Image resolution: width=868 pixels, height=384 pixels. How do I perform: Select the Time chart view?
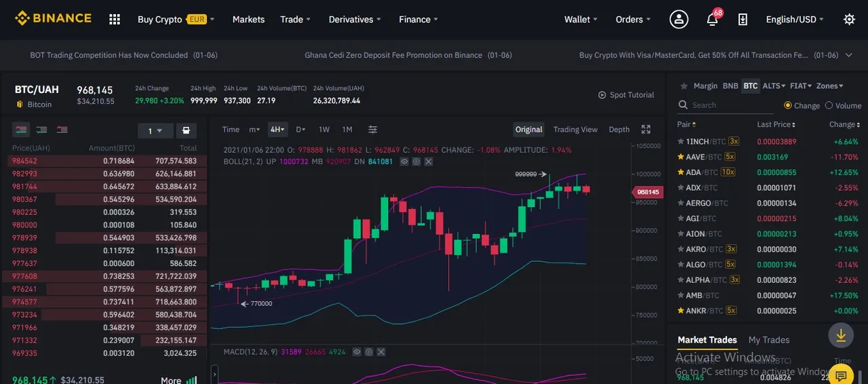pos(231,130)
